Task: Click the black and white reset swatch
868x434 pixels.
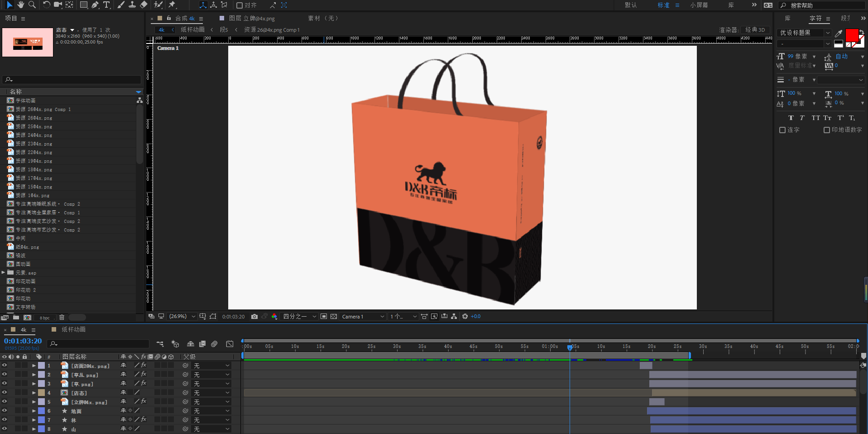Action: coord(839,43)
